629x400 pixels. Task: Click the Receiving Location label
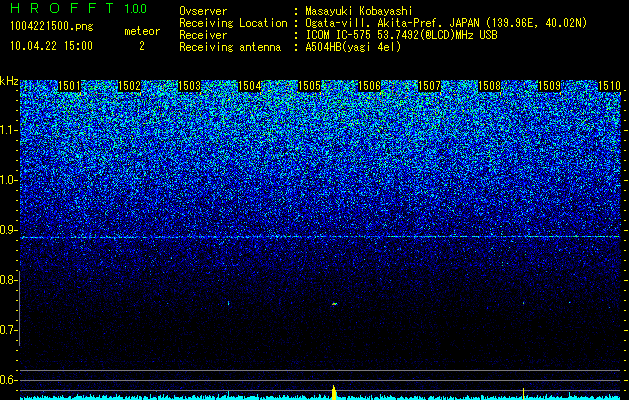[x=233, y=23]
